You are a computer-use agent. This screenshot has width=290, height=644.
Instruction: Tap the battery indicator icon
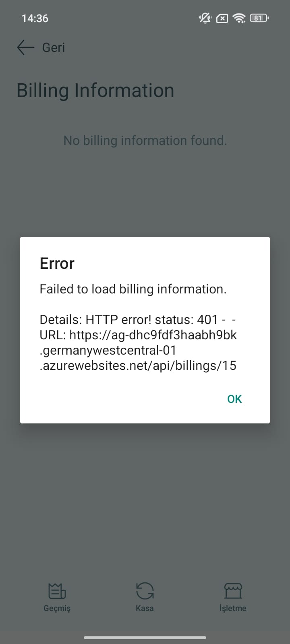click(x=259, y=18)
